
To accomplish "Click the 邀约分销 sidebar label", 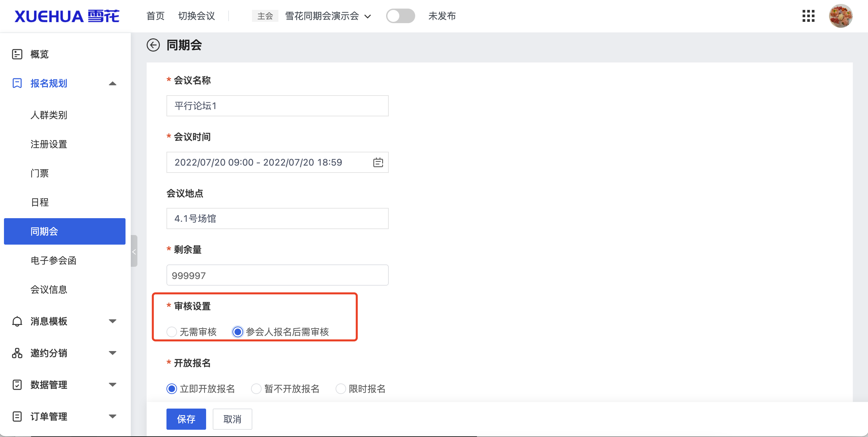I will coord(49,353).
